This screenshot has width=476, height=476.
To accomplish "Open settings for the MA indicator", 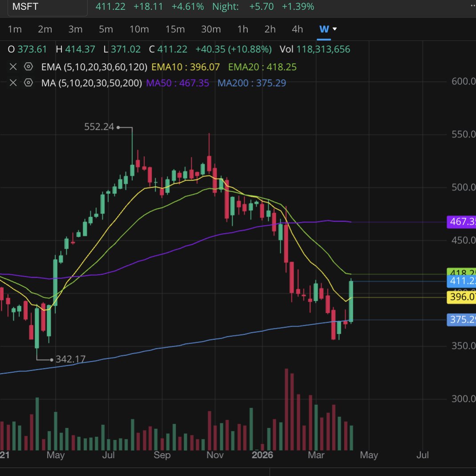I will click(x=28, y=82).
